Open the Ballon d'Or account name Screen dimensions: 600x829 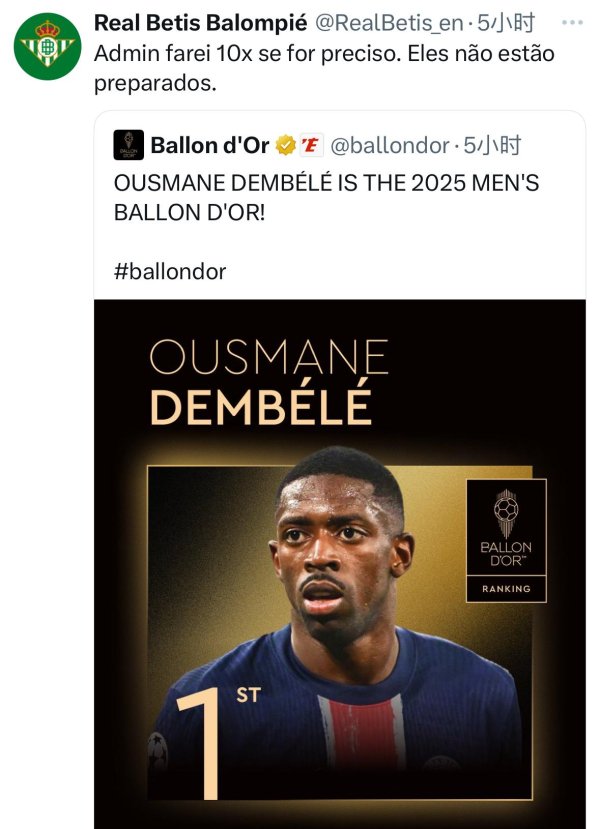click(x=210, y=145)
